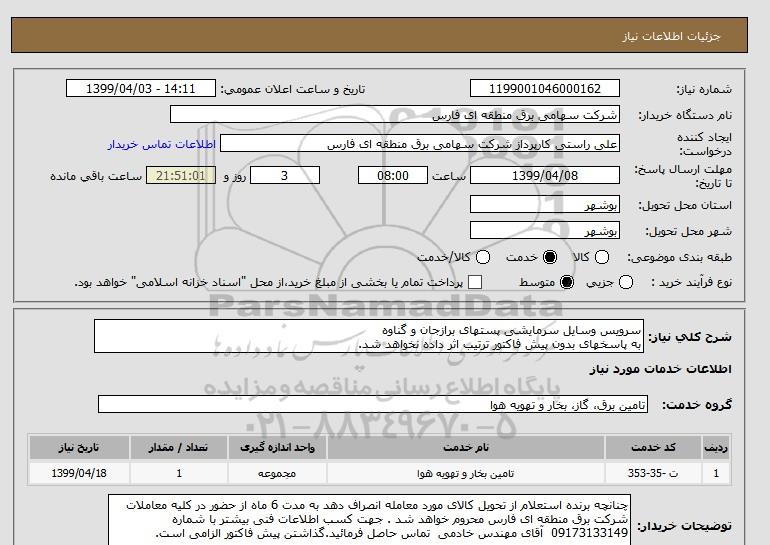Click the request number field 1199001046000162
Image resolution: width=770 pixels, height=545 pixels.
[545, 88]
